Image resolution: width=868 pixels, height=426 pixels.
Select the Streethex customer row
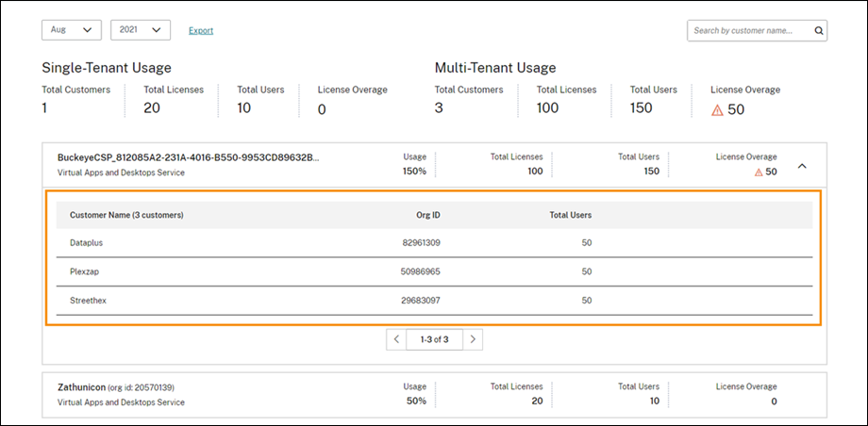point(88,300)
